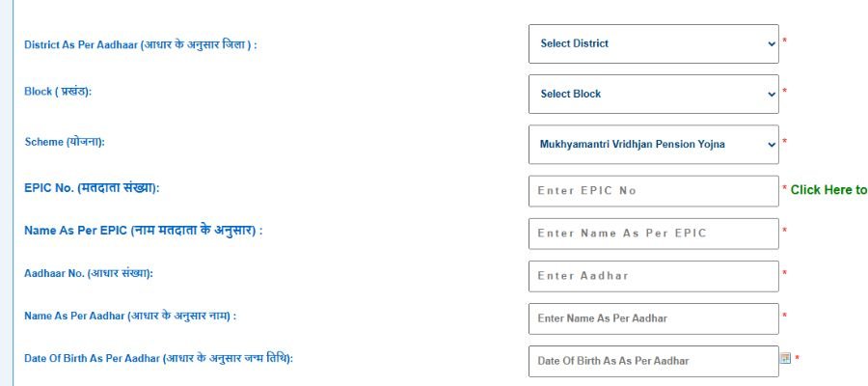Focus the Date Of Birth As Per Aadhar field
The height and width of the screenshot is (386, 868).
[653, 361]
